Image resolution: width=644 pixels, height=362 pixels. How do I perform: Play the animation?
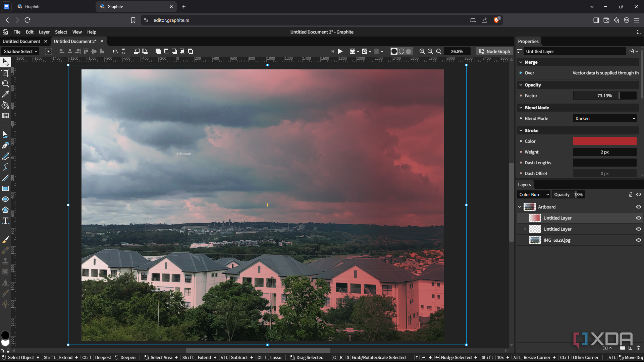click(x=340, y=51)
